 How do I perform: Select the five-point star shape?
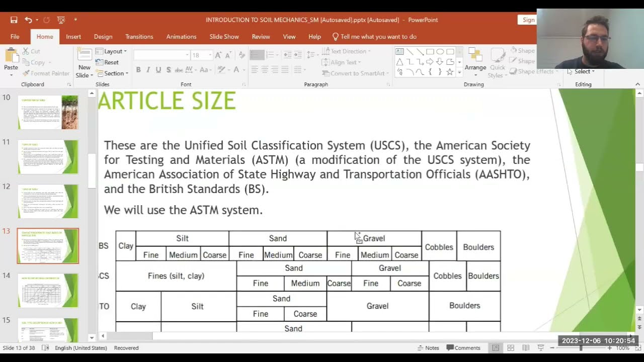[450, 72]
